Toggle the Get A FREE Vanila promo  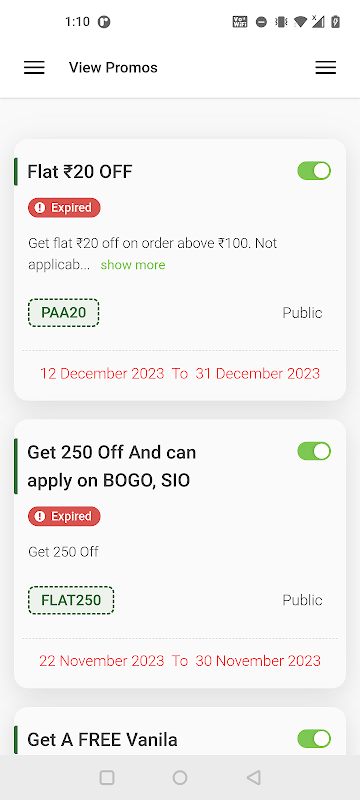(314, 739)
